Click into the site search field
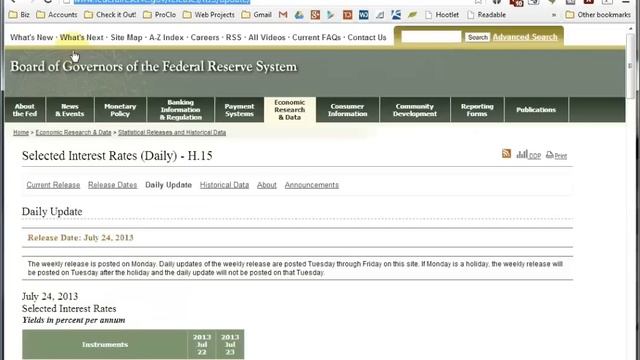 click(431, 37)
